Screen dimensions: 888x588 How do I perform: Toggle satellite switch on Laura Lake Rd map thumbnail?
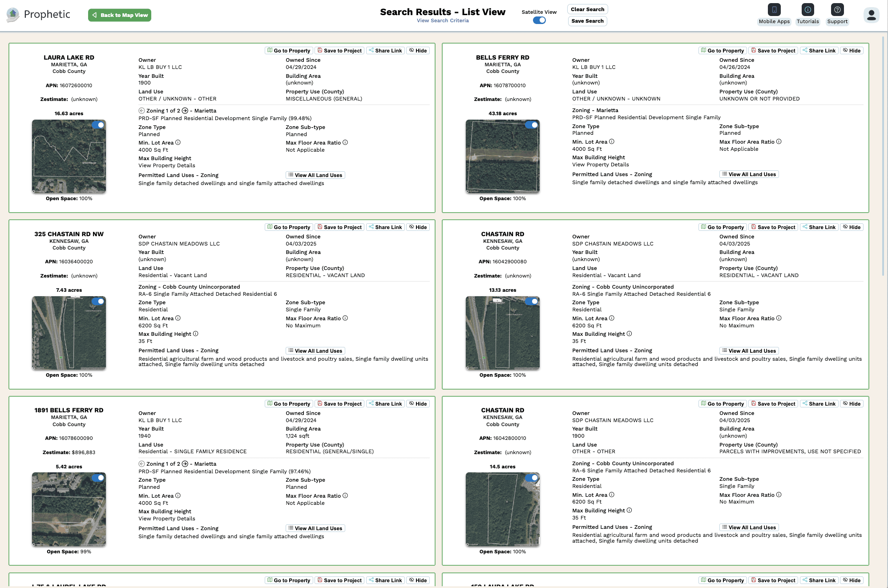click(x=98, y=125)
